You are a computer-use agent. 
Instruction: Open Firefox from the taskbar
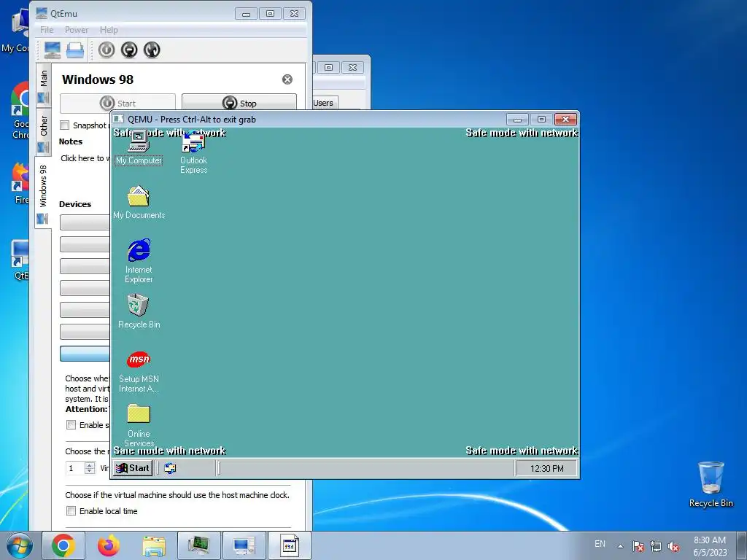coord(109,545)
